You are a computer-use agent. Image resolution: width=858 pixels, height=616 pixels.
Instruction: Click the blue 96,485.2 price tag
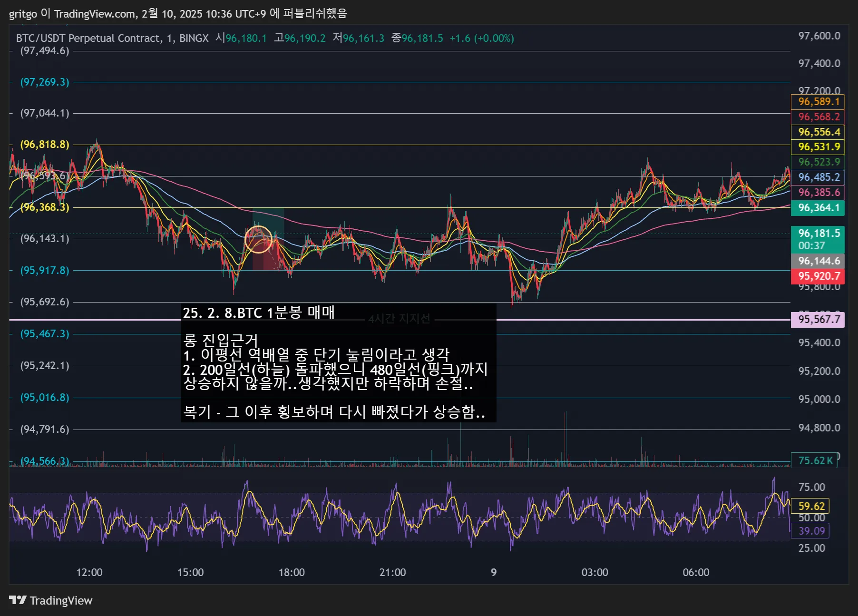[x=818, y=177]
